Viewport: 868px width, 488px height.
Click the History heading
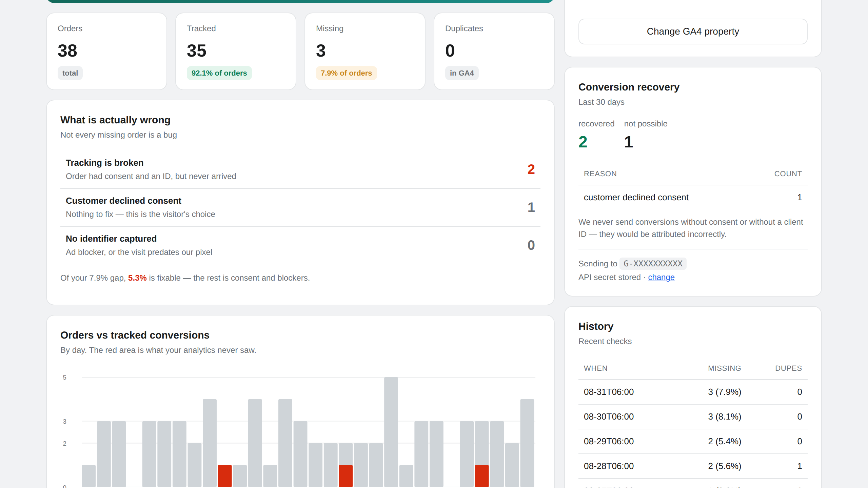pos(596,326)
